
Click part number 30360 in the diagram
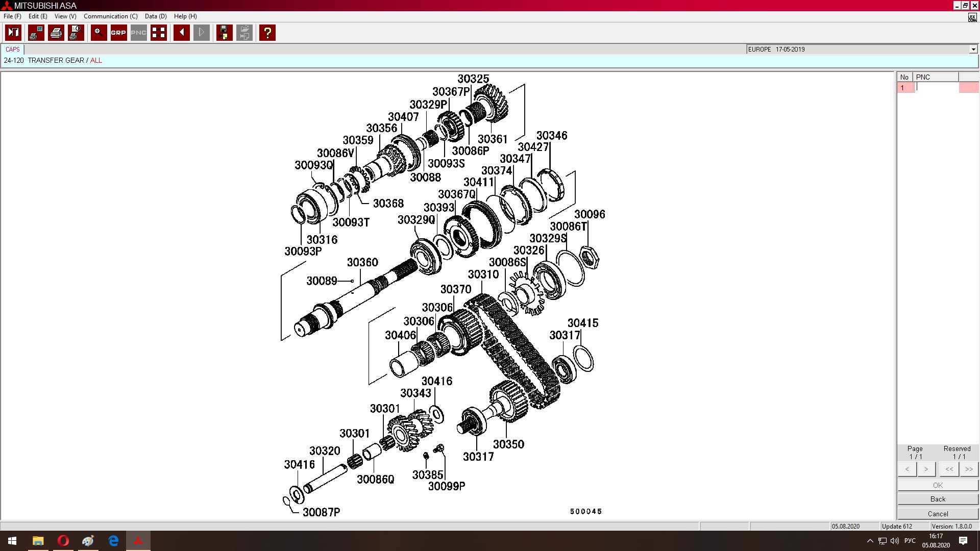(362, 262)
